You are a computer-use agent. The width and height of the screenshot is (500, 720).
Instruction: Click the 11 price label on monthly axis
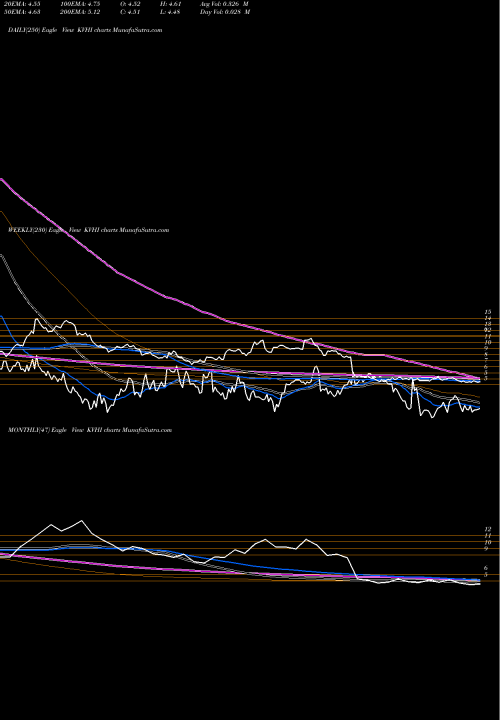point(488,535)
